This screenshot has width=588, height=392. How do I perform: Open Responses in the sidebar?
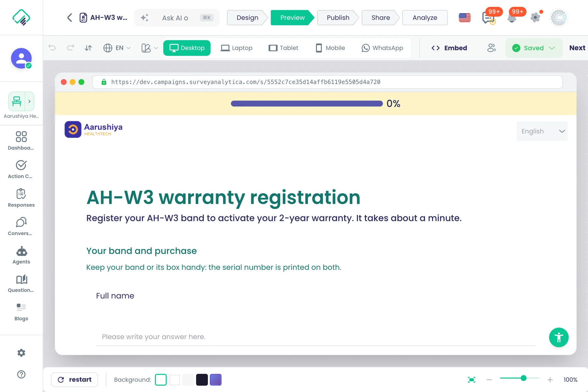(21, 198)
